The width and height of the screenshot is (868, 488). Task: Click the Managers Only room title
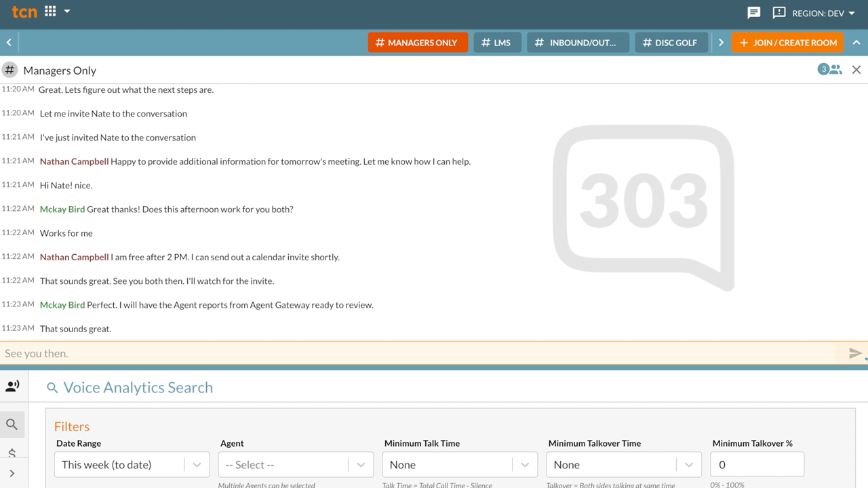[60, 70]
